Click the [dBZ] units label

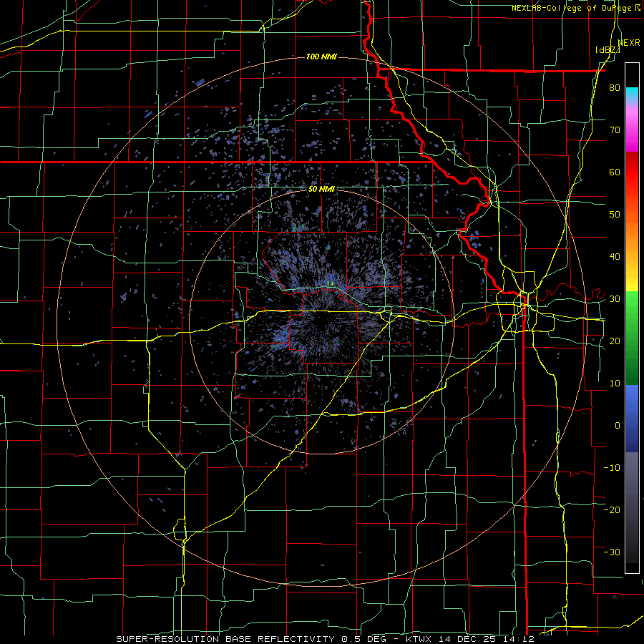tap(608, 49)
